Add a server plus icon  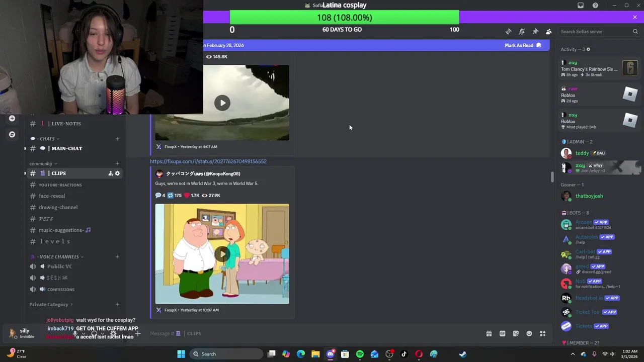coord(12,119)
